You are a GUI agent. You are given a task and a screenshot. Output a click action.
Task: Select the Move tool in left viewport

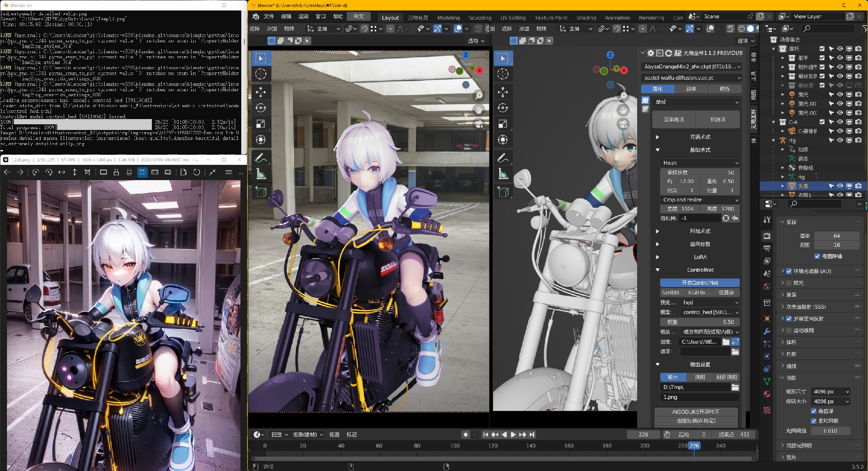coord(261,92)
